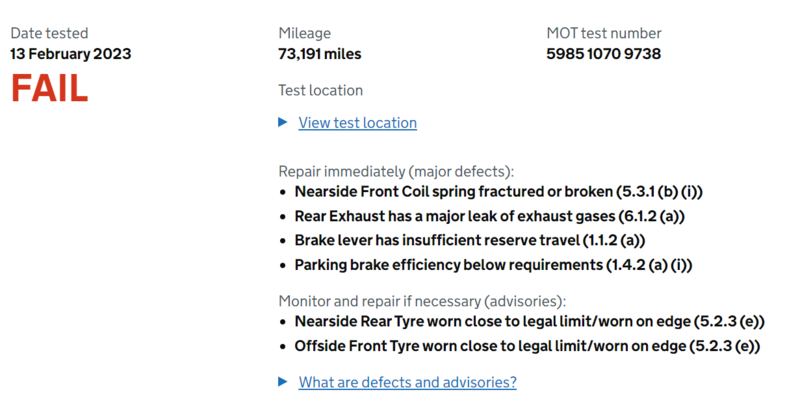The width and height of the screenshot is (800, 403).
Task: Select the Offside Front Tyre advisory
Action: click(x=527, y=346)
